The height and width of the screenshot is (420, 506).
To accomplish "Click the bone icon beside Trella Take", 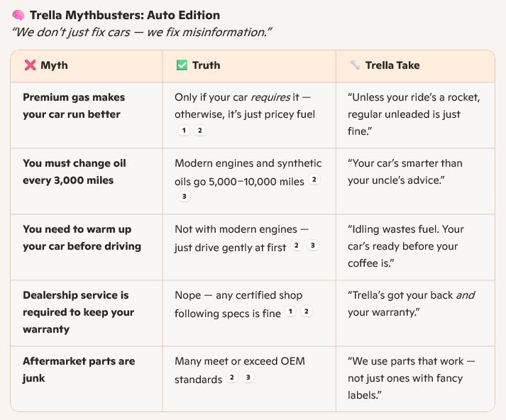I will coord(355,65).
